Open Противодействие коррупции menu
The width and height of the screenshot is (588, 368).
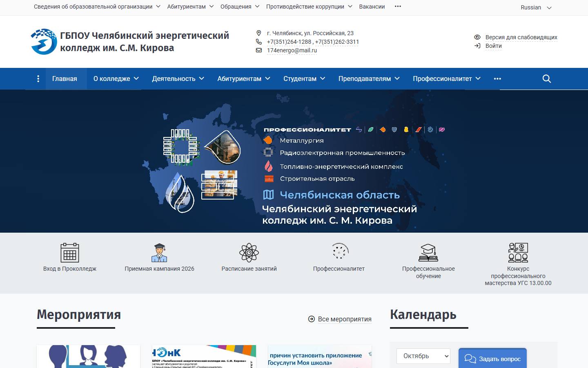[x=310, y=7]
